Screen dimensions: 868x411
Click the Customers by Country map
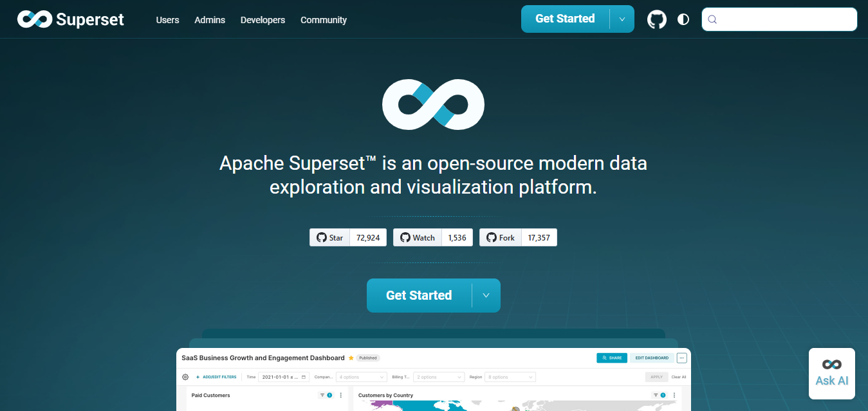click(521, 406)
